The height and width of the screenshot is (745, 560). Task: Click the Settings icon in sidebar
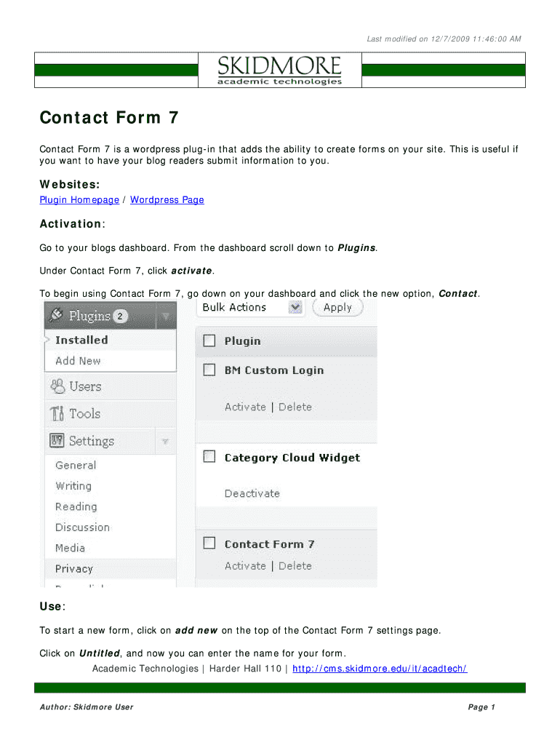point(57,441)
